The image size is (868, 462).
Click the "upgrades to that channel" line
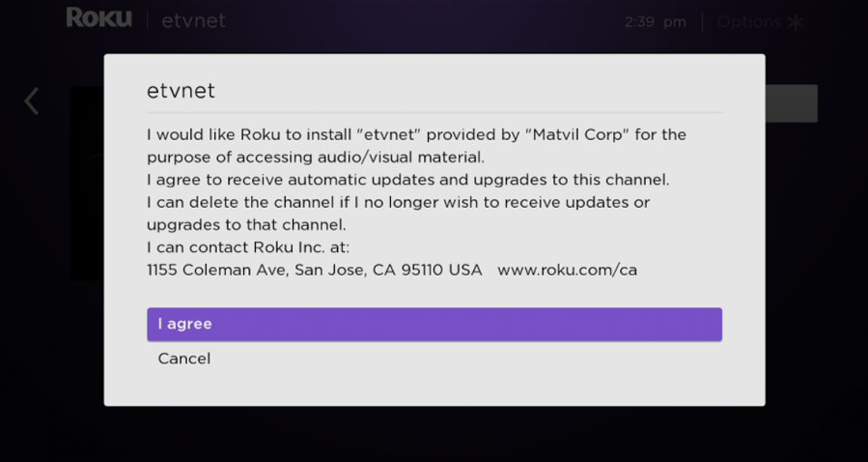pos(246,224)
